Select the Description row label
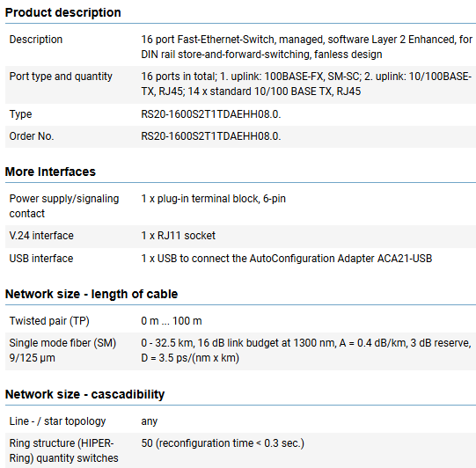The width and height of the screenshot is (476, 468). 36,40
